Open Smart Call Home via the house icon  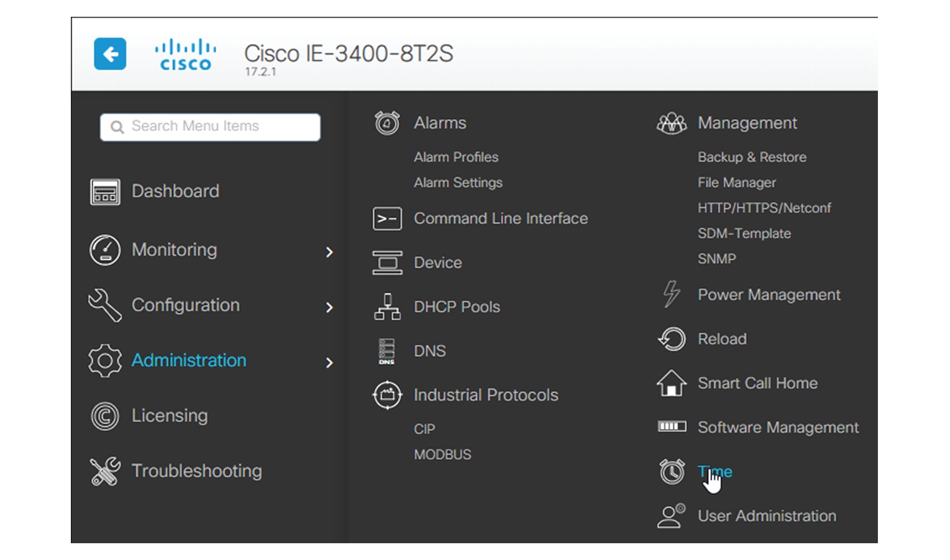point(671,383)
